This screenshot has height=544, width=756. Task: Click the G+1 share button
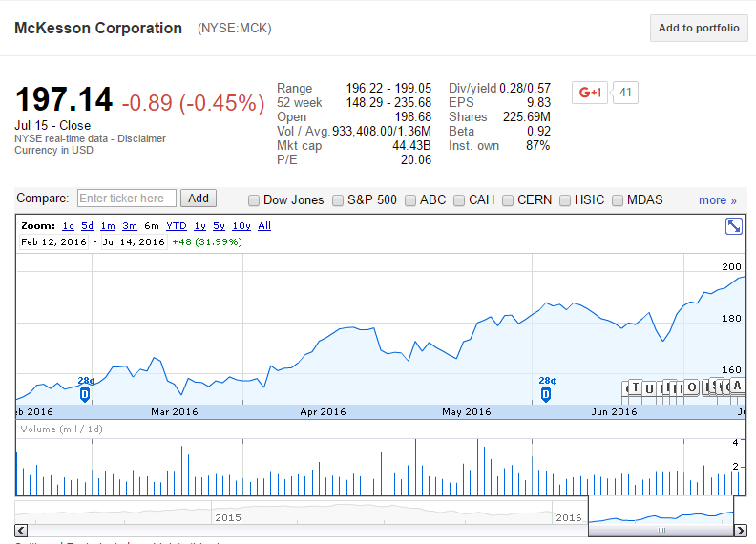pyautogui.click(x=590, y=93)
